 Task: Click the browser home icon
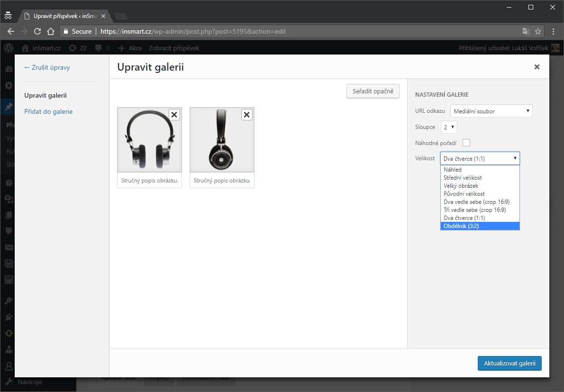[x=51, y=32]
